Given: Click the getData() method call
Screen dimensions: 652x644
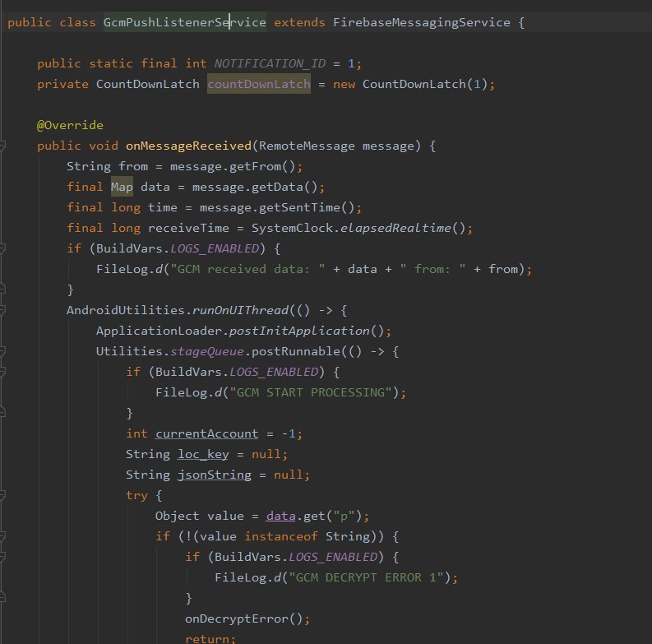Looking at the screenshot, I should (284, 187).
